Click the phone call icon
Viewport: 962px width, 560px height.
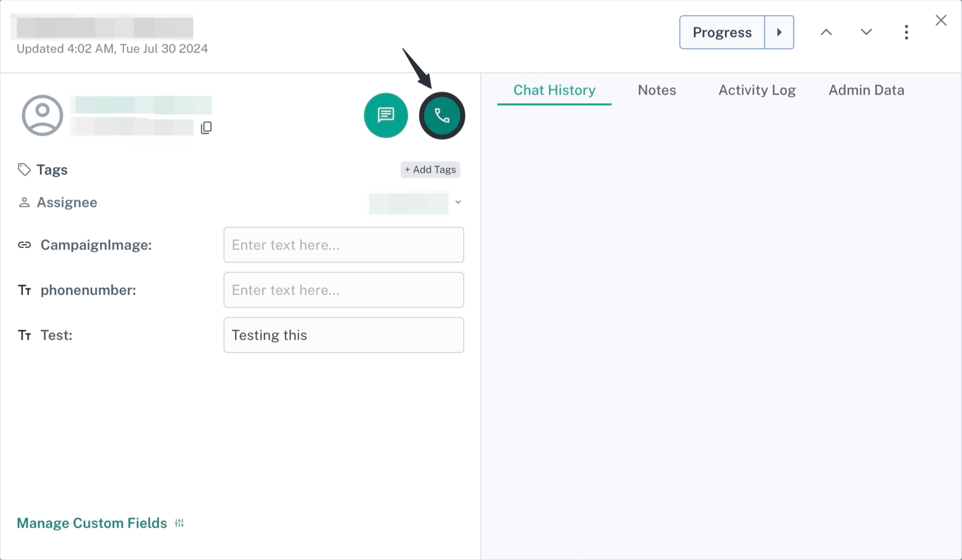(441, 115)
